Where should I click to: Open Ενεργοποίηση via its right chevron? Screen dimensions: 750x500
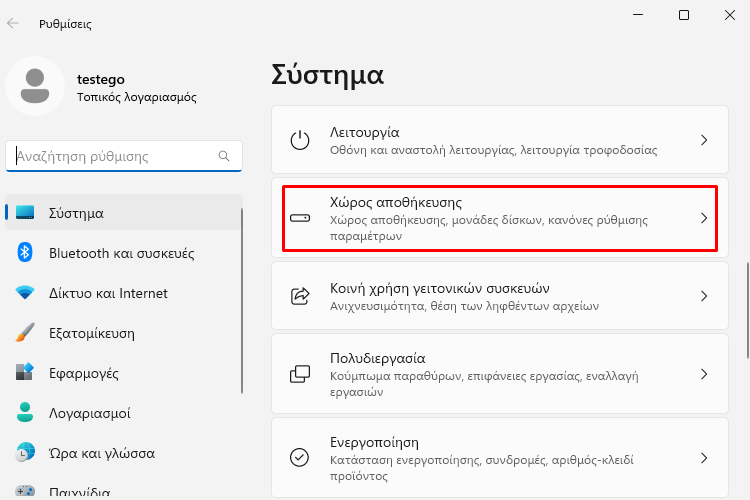704,458
